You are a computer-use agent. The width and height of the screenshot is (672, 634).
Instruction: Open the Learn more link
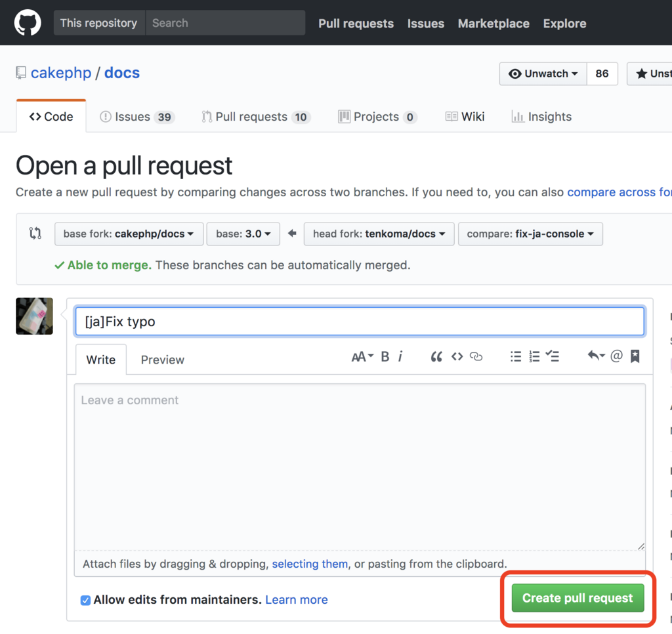297,600
